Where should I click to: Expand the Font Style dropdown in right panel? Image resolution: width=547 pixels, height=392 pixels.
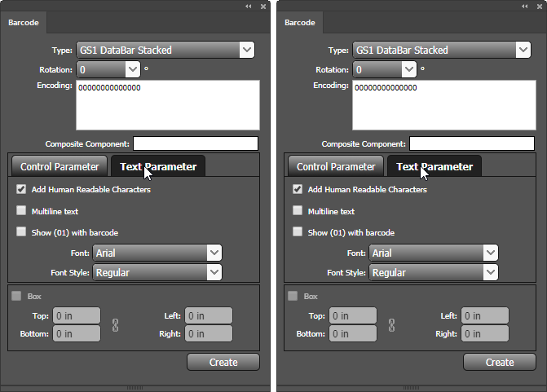(x=491, y=273)
